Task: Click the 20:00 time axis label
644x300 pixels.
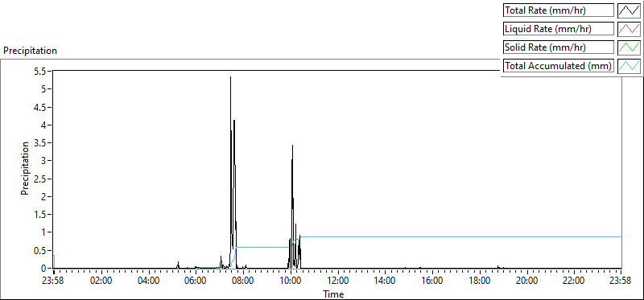Action: (527, 282)
